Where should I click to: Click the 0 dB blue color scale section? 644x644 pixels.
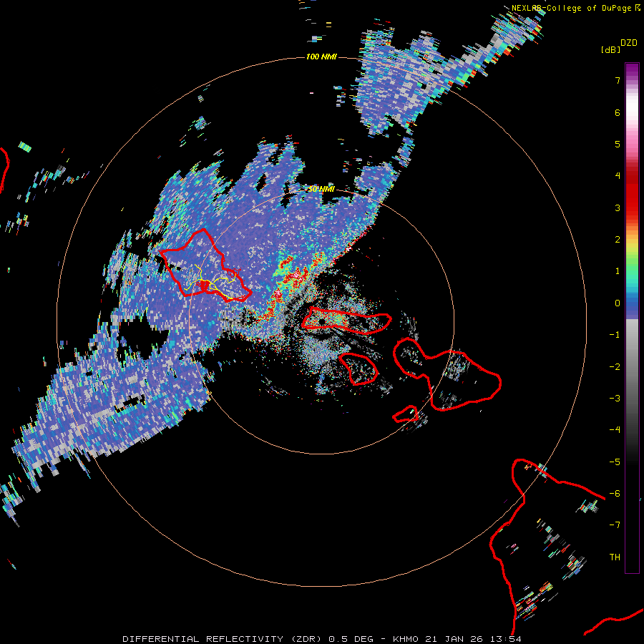632,303
